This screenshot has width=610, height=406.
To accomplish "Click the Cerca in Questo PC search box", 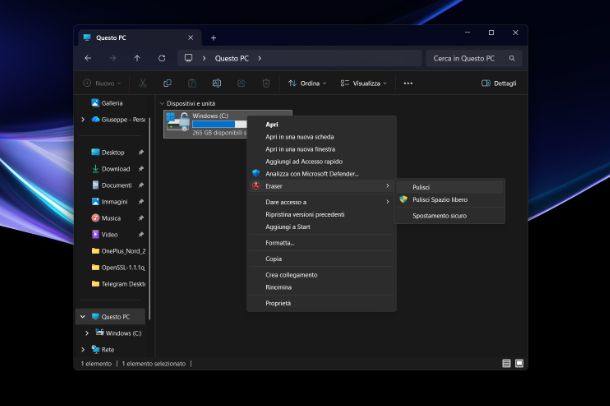I will pyautogui.click(x=468, y=59).
